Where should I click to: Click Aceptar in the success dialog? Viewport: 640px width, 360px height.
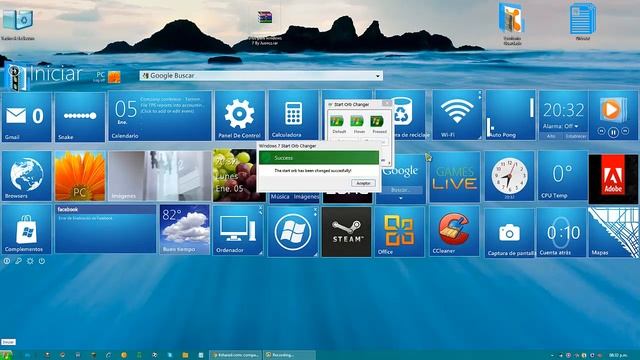(363, 183)
